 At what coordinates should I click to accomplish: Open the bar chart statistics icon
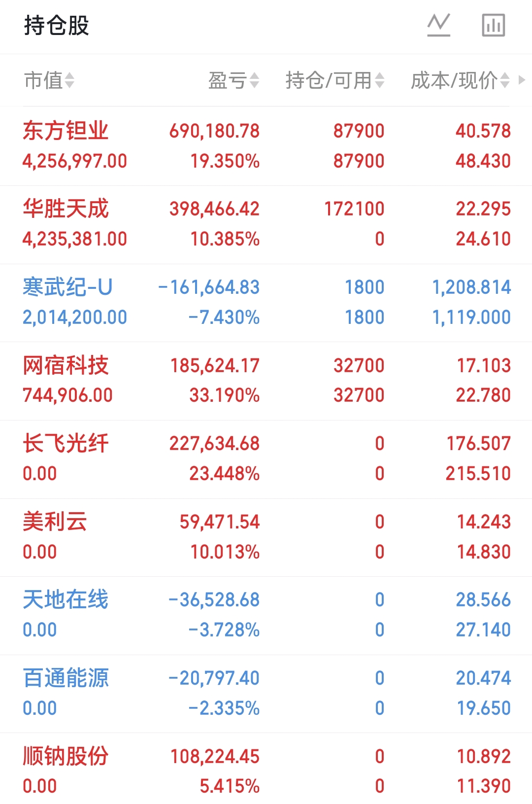(x=493, y=25)
